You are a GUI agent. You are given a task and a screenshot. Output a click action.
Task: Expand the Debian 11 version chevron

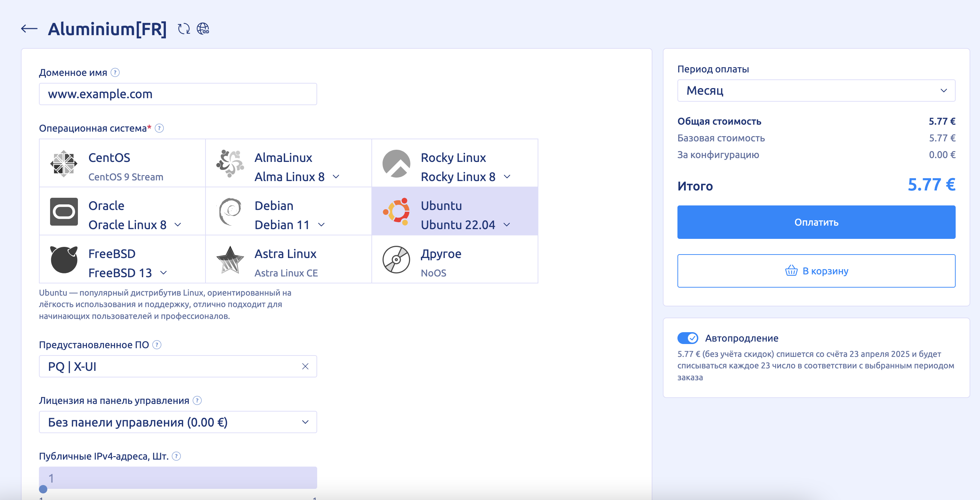(x=321, y=225)
